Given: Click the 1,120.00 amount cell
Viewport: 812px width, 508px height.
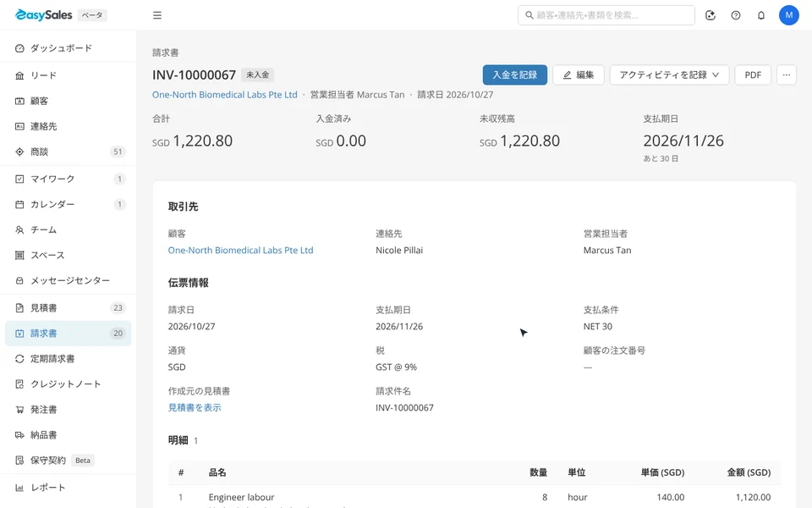Looking at the screenshot, I should [x=753, y=497].
